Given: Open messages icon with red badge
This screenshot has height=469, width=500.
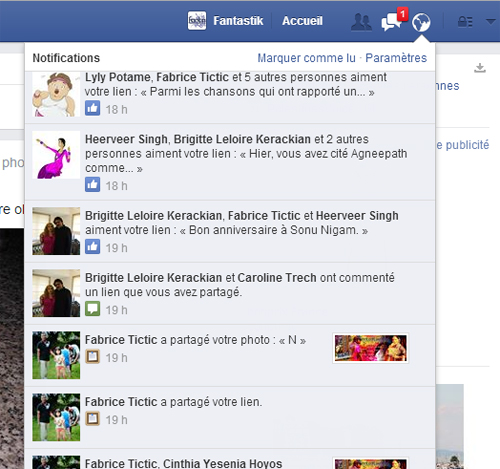Looking at the screenshot, I should [394, 20].
